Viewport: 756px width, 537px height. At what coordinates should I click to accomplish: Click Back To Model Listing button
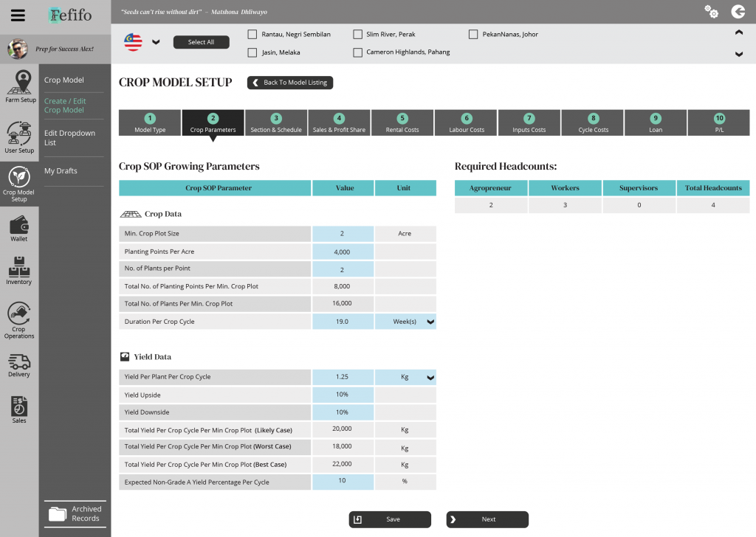click(x=290, y=83)
